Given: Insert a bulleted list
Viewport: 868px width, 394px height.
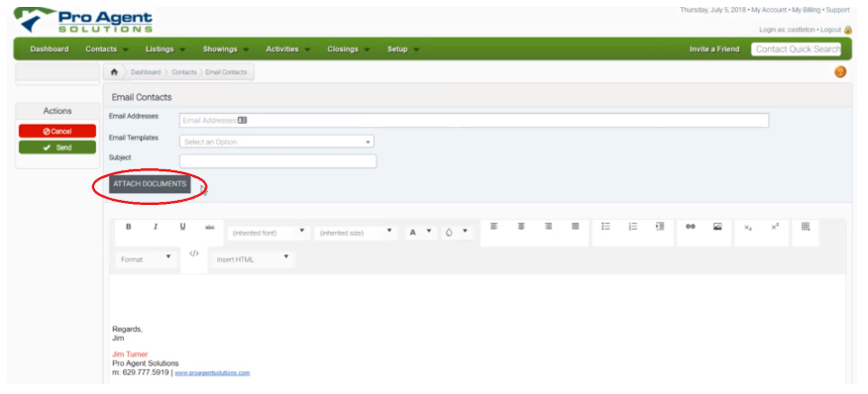Looking at the screenshot, I should point(605,227).
